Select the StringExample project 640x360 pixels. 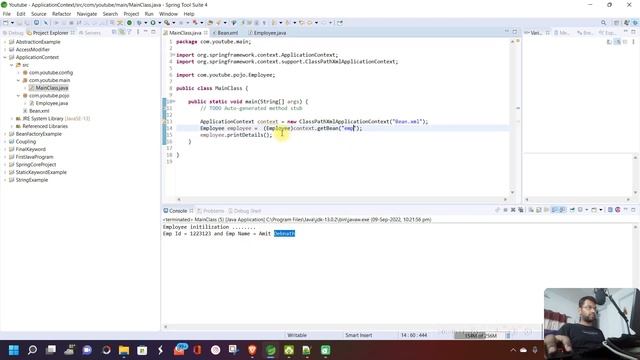pyautogui.click(x=31, y=180)
